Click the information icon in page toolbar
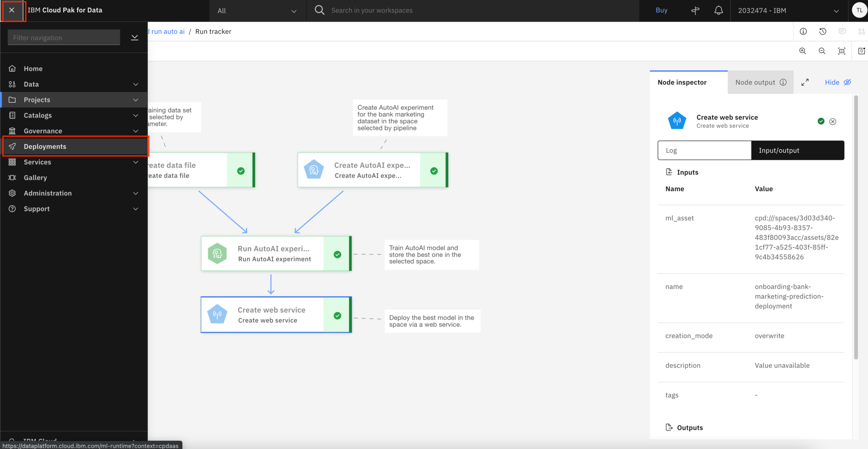Viewport: 868px width, 449px height. coord(803,31)
